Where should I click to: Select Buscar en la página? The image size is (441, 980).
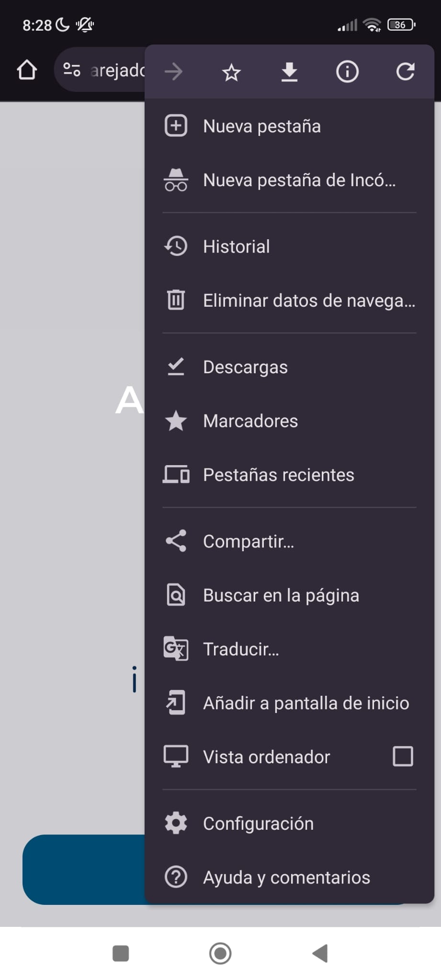281,595
